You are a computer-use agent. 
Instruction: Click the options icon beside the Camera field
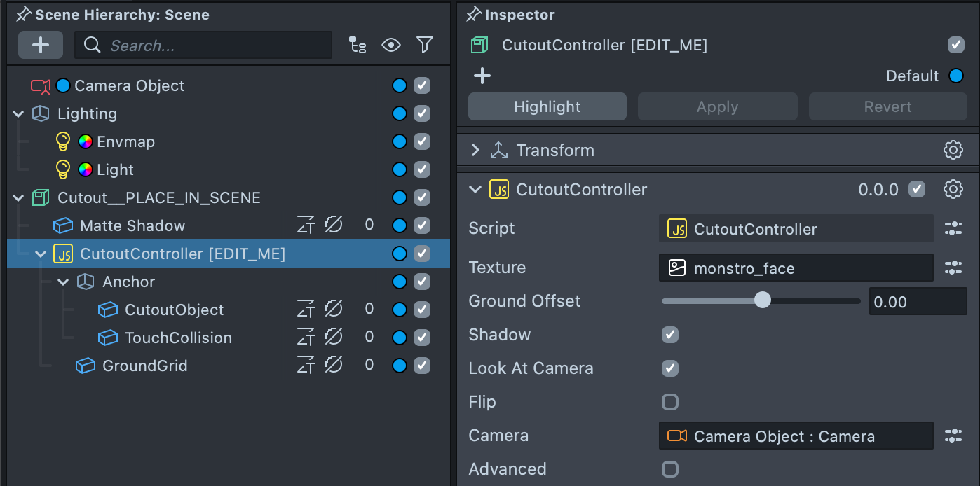(x=953, y=436)
